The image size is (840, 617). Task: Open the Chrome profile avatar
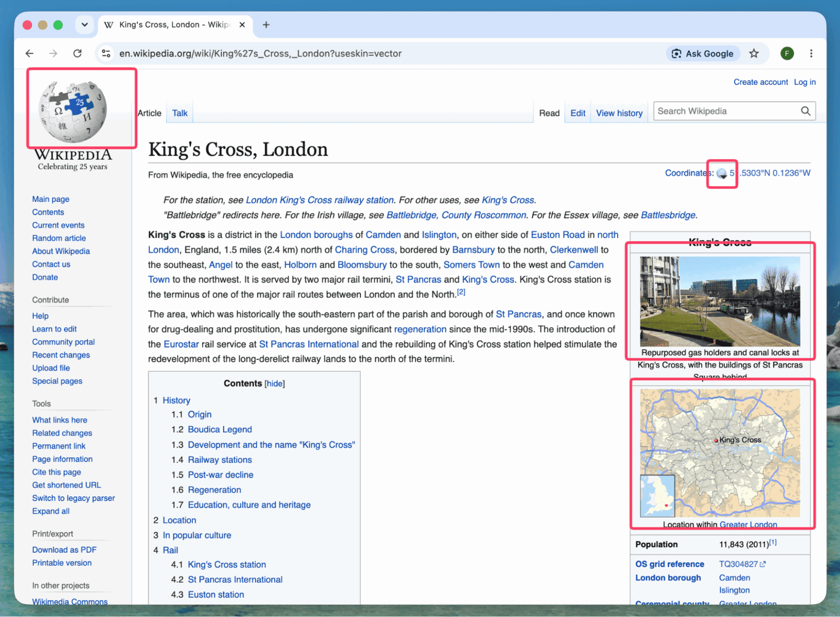pos(787,53)
